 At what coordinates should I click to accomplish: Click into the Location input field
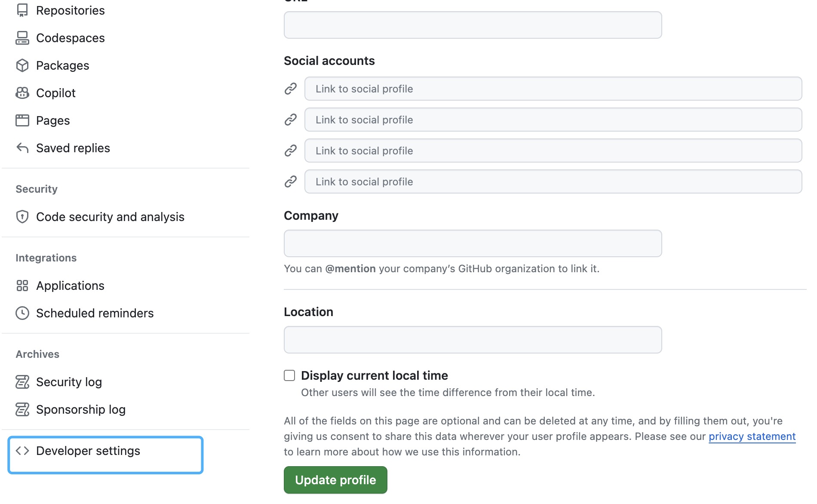point(473,340)
